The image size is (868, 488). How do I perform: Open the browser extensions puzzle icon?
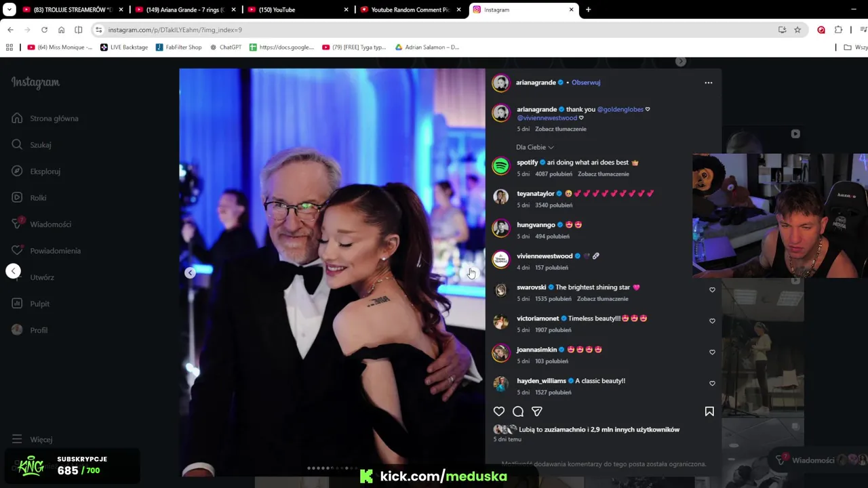click(x=838, y=30)
